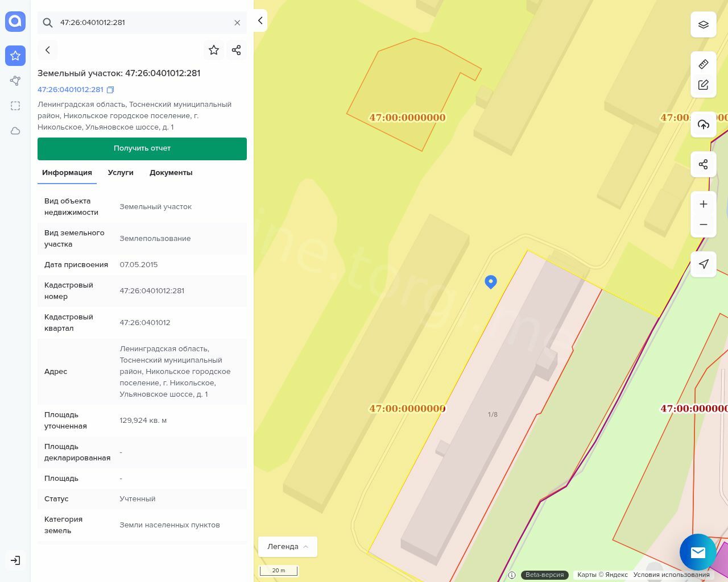
Task: Go back from parcel details
Action: tap(48, 50)
